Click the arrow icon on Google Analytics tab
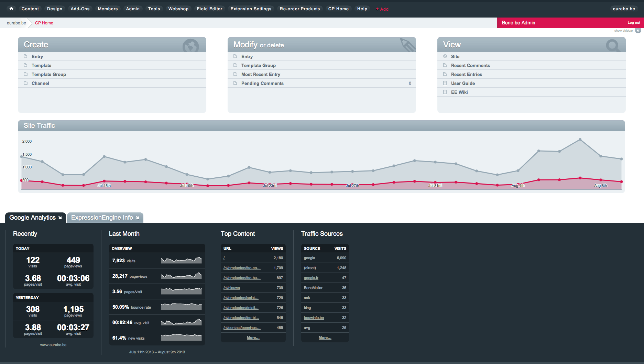Viewport: 644px width, 364px height. pos(60,218)
